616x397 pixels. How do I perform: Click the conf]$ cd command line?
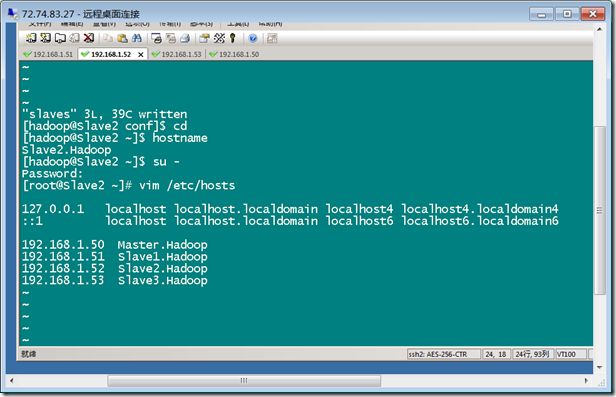(x=104, y=126)
